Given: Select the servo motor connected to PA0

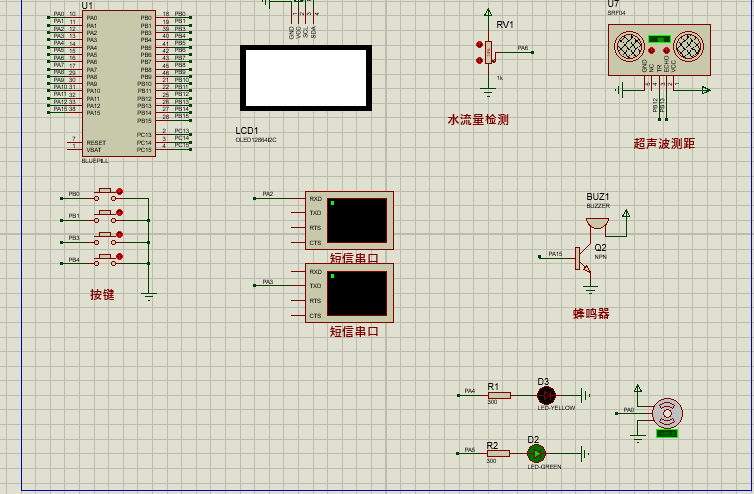Looking at the screenshot, I should pyautogui.click(x=667, y=413).
